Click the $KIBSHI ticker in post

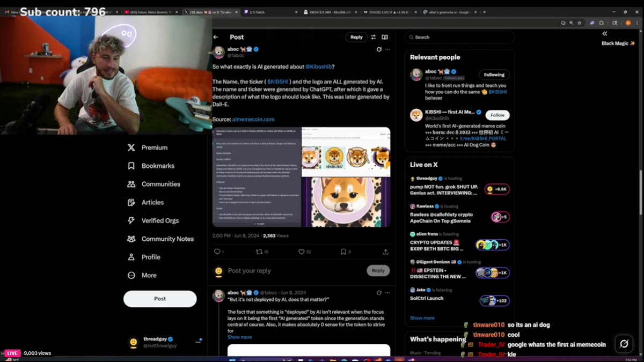[x=279, y=81]
